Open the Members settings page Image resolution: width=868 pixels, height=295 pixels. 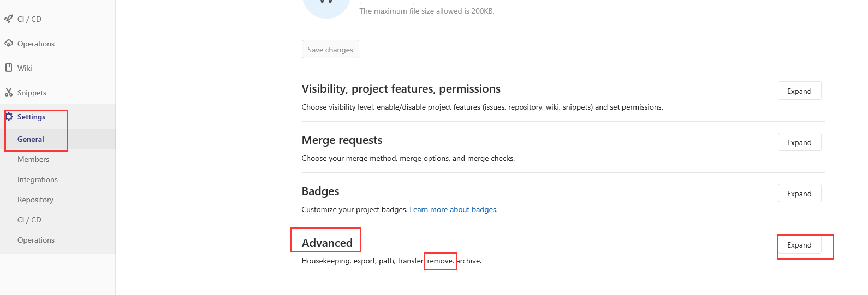(x=33, y=159)
